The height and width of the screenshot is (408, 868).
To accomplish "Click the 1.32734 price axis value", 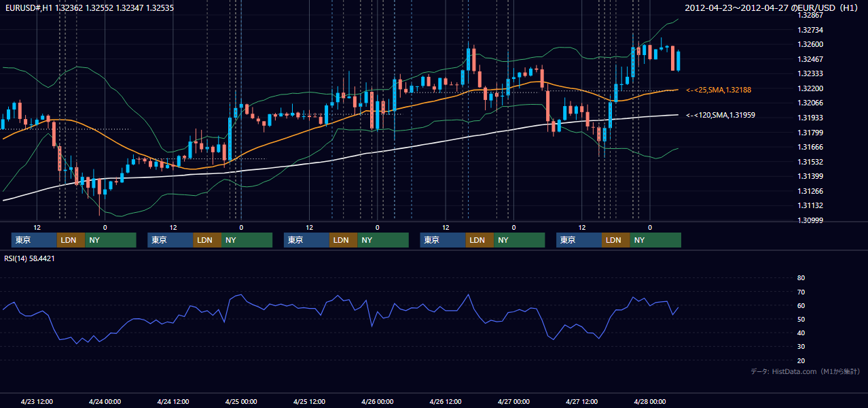I will click(810, 30).
